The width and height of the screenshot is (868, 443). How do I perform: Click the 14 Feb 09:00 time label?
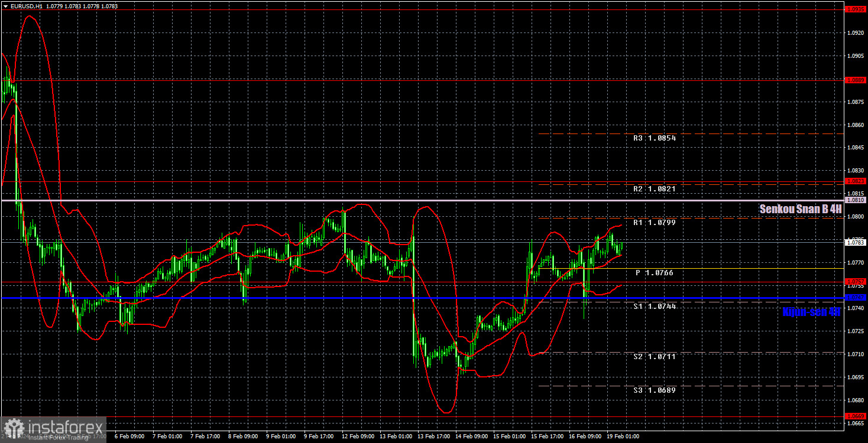pyautogui.click(x=472, y=437)
